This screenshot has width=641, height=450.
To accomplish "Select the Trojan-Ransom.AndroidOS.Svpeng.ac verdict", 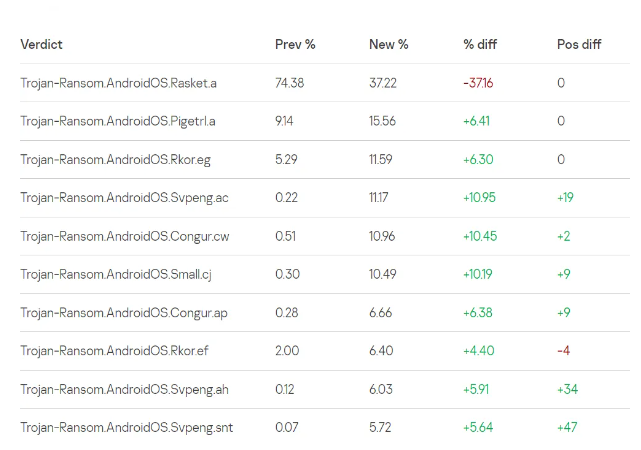I will 124,198.
